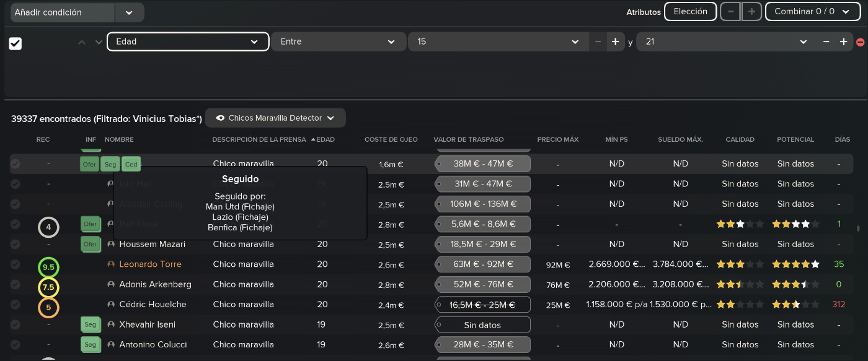The image size is (868, 361).
Task: Move the Edad condition down
Action: click(x=99, y=42)
